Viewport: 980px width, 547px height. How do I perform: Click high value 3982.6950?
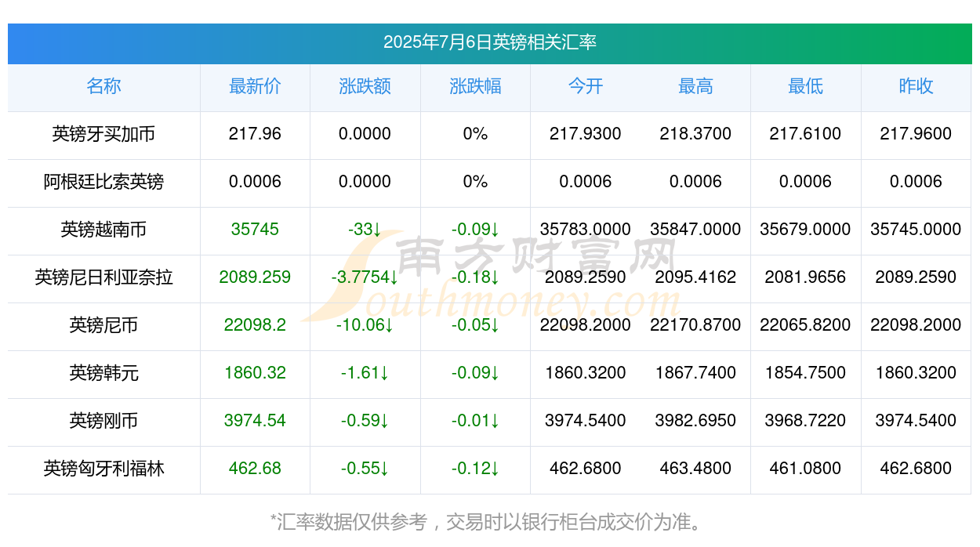pos(695,421)
